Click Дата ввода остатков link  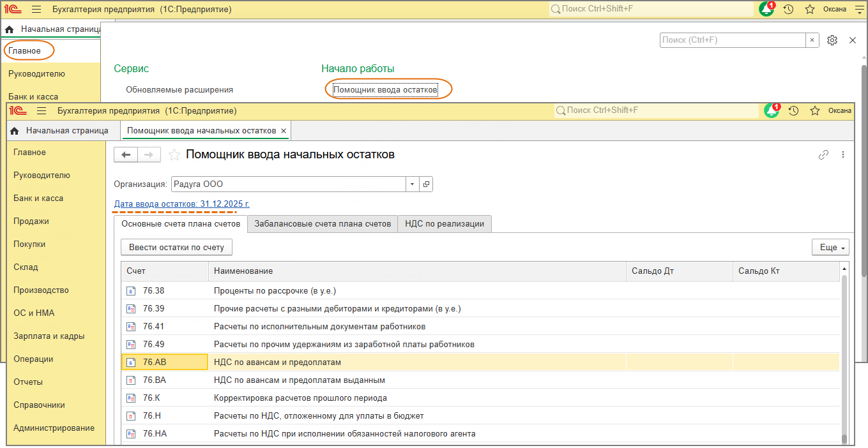[182, 204]
